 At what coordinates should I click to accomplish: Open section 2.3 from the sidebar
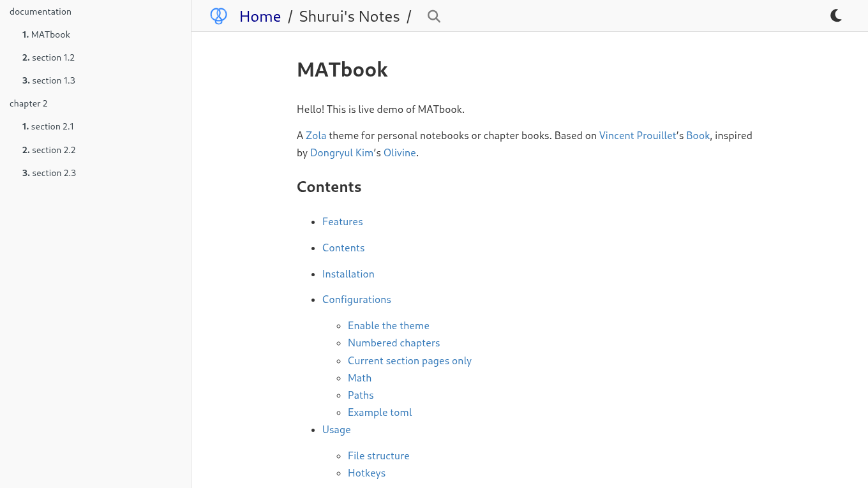(54, 173)
